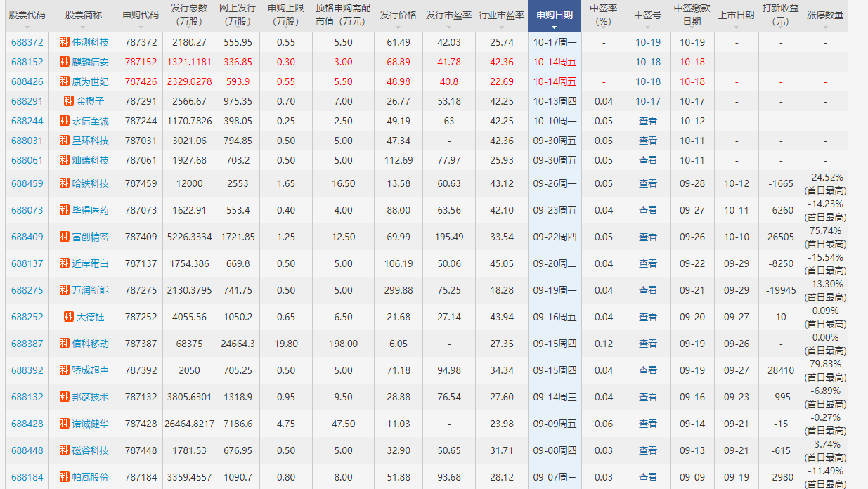Open the 富创精密 stock name link
Viewport: 868px width, 489px height.
click(91, 237)
